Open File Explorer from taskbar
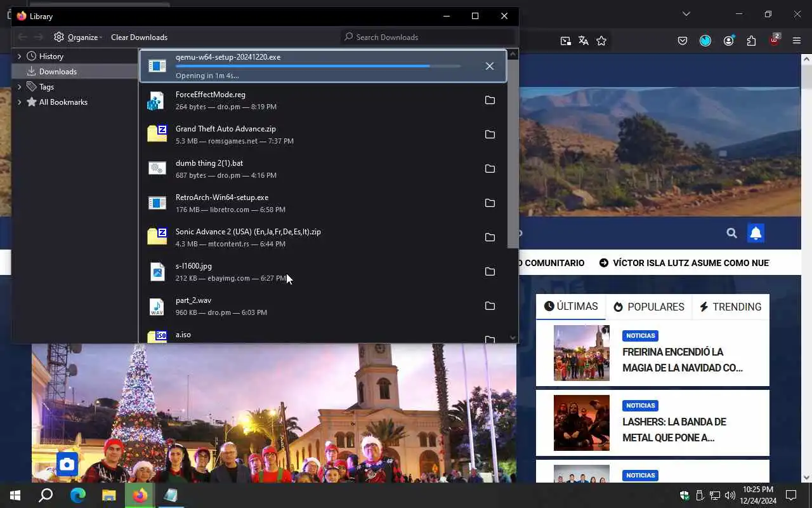The image size is (812, 508). click(109, 495)
